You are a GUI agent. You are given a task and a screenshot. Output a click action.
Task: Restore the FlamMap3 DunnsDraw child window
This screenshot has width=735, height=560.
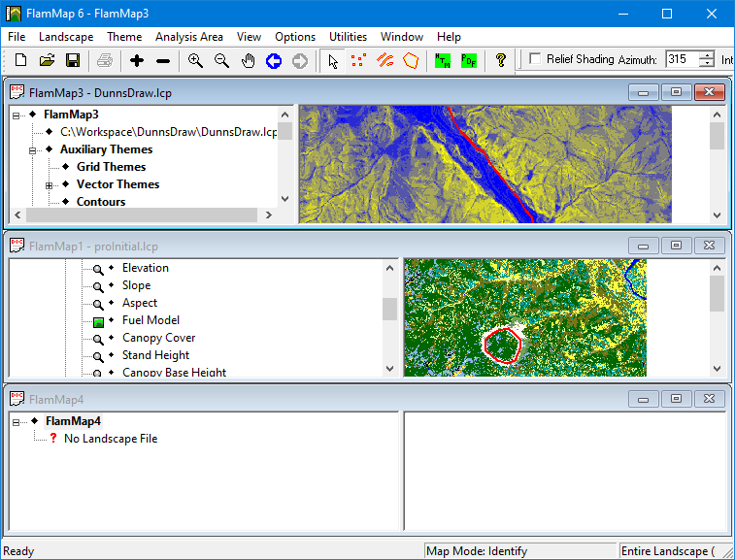676,92
